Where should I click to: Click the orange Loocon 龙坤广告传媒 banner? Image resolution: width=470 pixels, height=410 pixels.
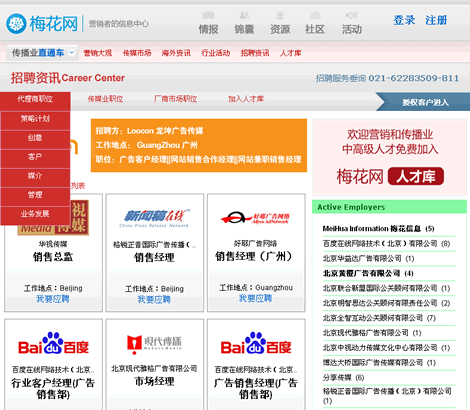point(199,145)
